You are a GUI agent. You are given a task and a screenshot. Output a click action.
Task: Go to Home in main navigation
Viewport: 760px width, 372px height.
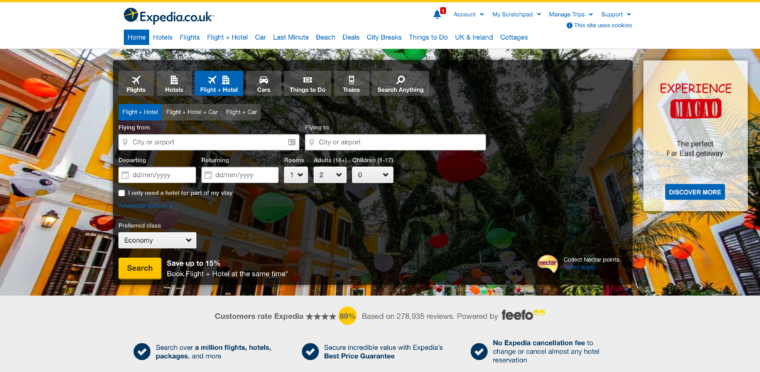[x=136, y=37]
